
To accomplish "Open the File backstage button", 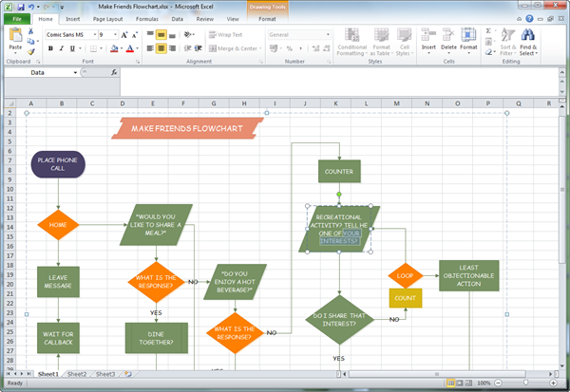I will tap(17, 18).
